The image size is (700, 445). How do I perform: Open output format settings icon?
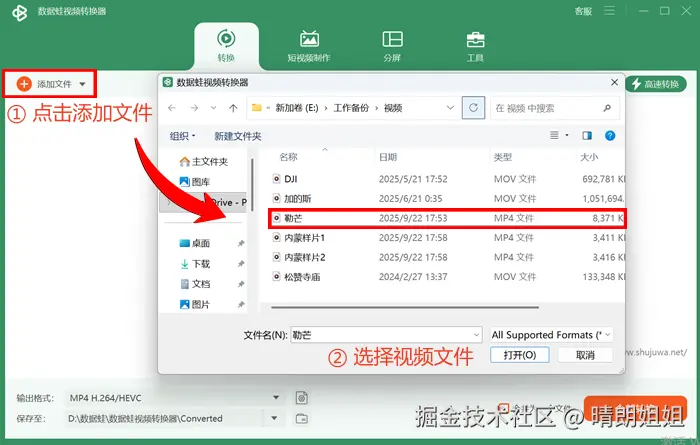pyautogui.click(x=302, y=398)
